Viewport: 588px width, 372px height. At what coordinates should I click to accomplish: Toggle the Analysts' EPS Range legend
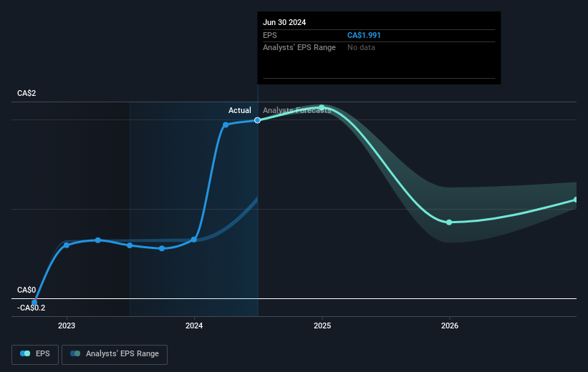(x=115, y=354)
